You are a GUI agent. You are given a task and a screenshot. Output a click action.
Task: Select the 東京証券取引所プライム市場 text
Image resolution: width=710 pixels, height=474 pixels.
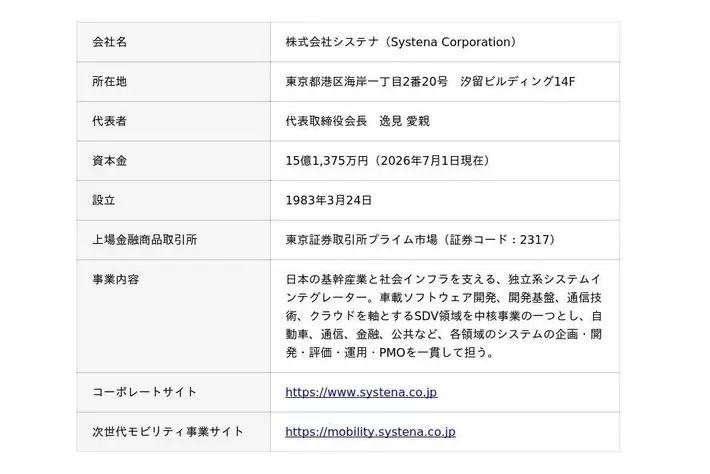coord(362,240)
